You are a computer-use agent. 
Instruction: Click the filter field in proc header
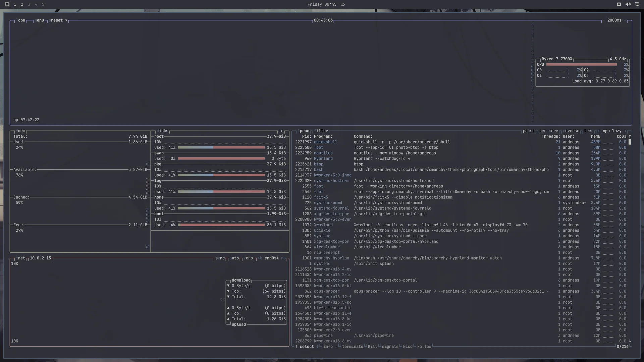tap(321, 131)
